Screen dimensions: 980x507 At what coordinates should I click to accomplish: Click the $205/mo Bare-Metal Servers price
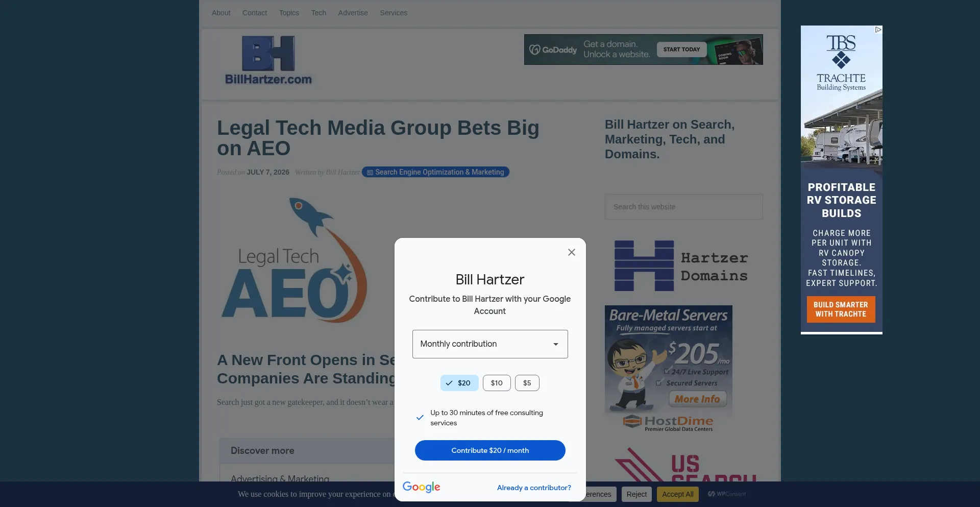[x=698, y=353]
